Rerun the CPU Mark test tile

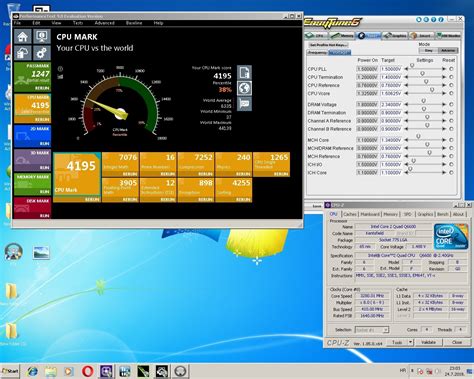click(x=92, y=199)
